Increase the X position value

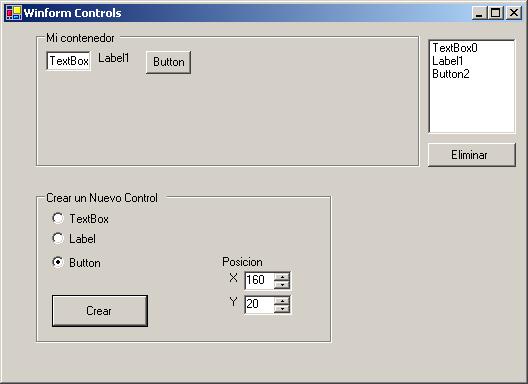(x=282, y=277)
